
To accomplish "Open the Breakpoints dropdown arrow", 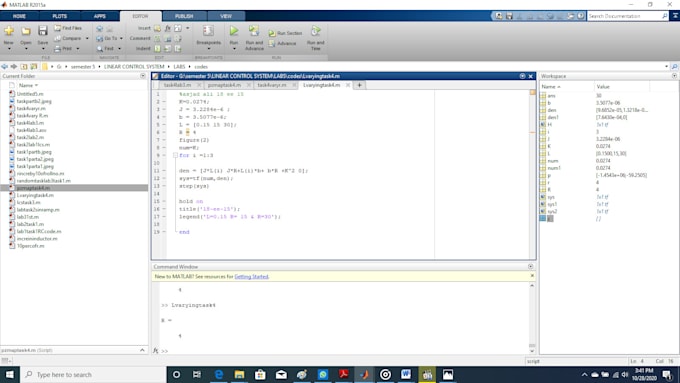I will 209,49.
